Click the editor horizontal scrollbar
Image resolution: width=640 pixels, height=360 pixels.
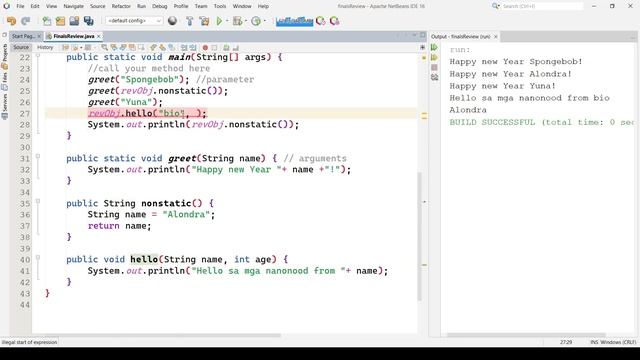coord(157,336)
